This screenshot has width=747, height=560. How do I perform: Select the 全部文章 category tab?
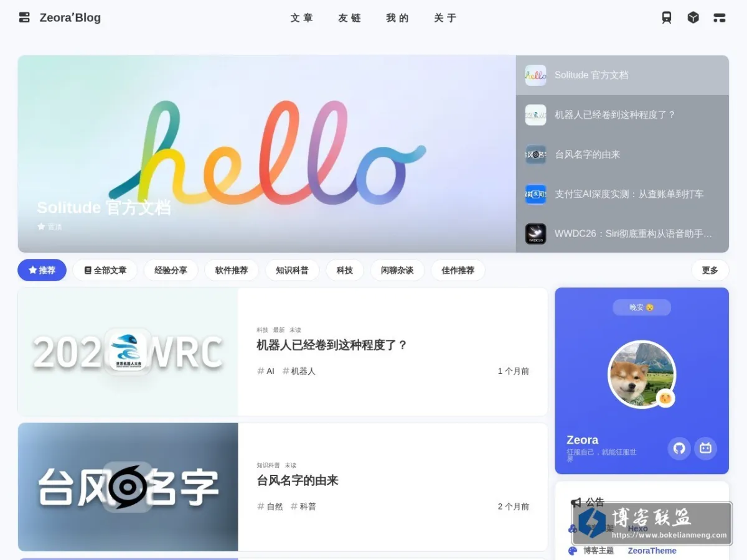[x=105, y=270]
